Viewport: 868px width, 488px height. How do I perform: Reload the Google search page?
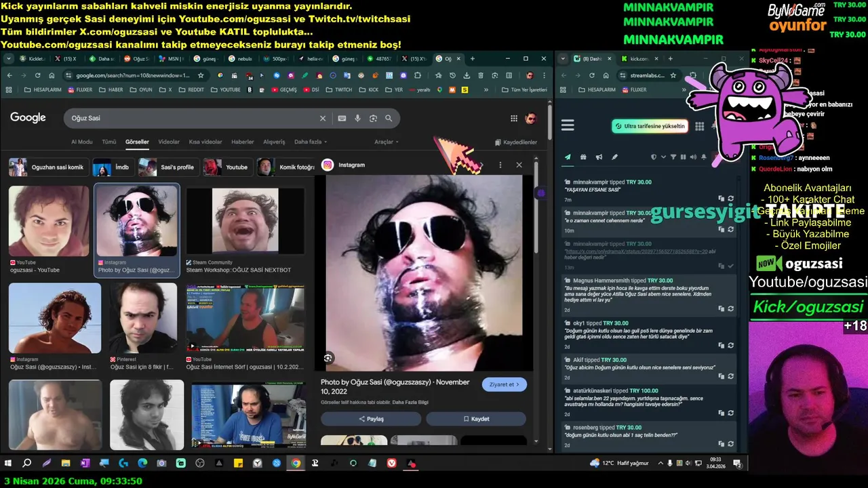pyautogui.click(x=37, y=75)
